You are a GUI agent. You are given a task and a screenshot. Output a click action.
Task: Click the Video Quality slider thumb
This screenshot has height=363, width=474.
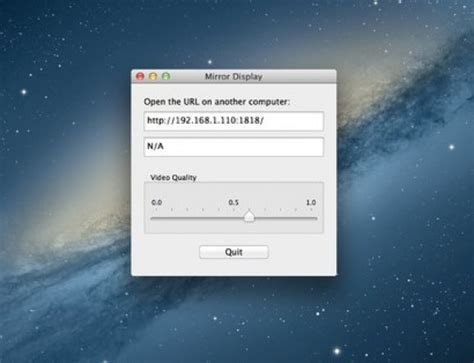249,217
